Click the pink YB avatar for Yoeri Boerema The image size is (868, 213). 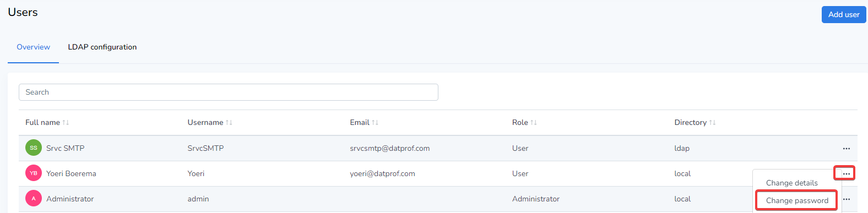(34, 173)
